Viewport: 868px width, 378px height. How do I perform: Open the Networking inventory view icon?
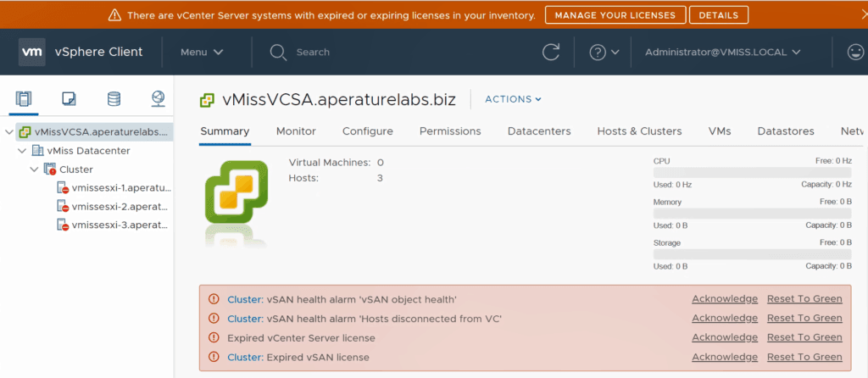pos(159,99)
